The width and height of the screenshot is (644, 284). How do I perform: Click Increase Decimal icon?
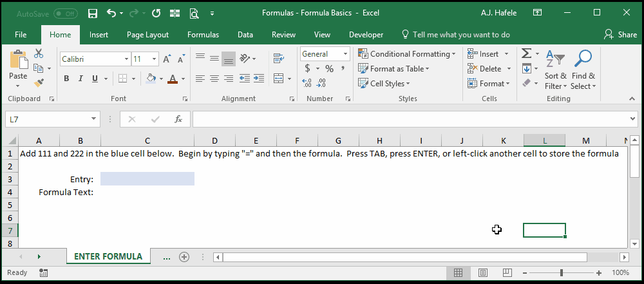point(307,83)
